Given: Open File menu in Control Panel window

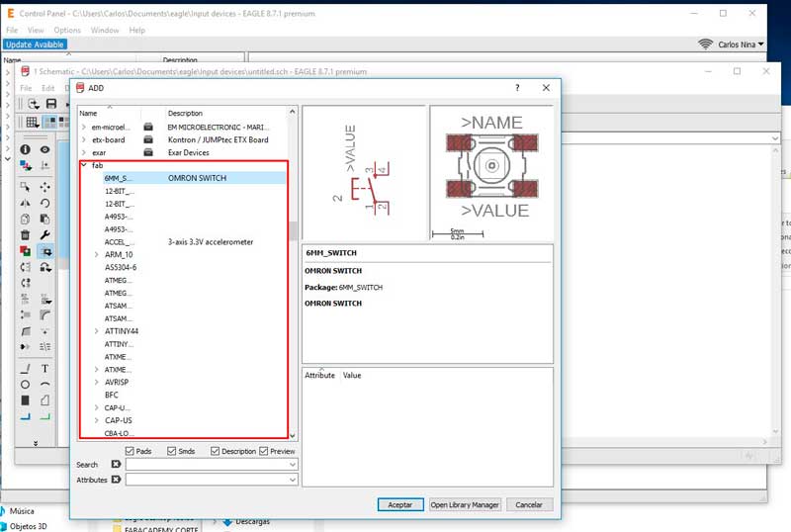Looking at the screenshot, I should click(12, 31).
